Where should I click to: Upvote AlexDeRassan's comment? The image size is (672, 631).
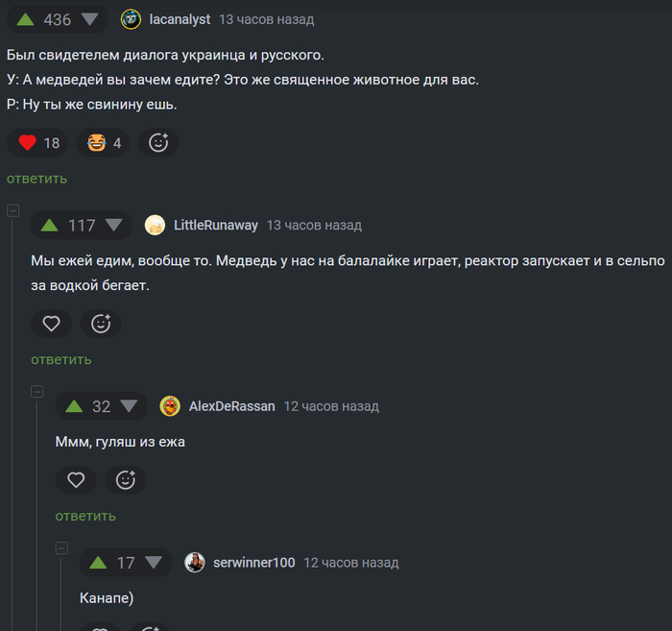tap(74, 406)
